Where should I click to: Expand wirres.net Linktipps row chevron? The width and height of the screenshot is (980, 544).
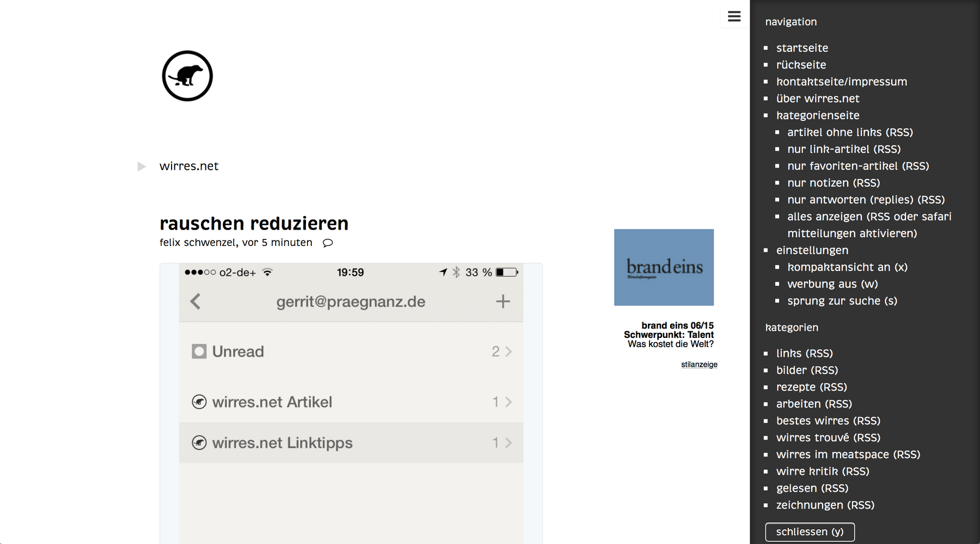pos(509,443)
